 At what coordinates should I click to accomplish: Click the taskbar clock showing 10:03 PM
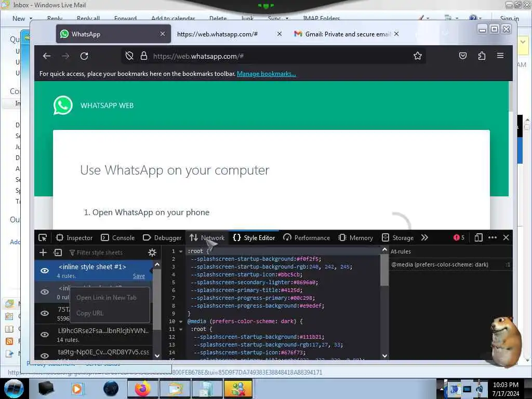click(506, 389)
